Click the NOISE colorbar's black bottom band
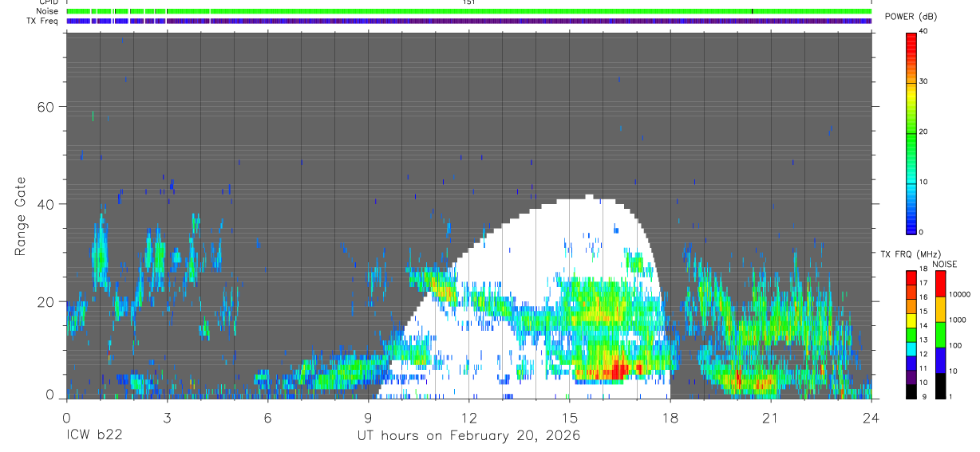980x452 pixels. coord(940,386)
